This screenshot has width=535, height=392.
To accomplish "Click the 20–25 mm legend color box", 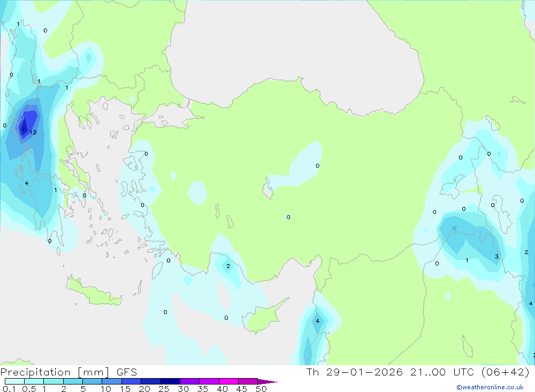I will click(x=151, y=381).
